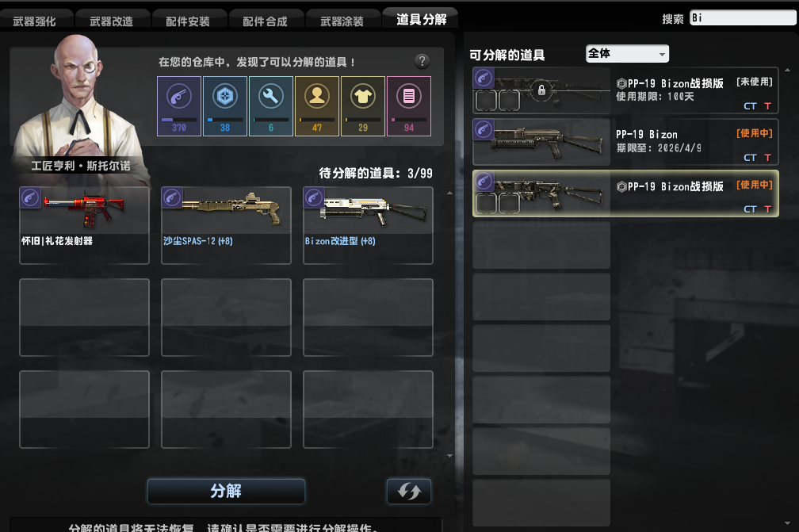This screenshot has width=799, height=532.
Task: Pick the PP-19 Bizon expiring 2026/4/9
Action: (625, 142)
